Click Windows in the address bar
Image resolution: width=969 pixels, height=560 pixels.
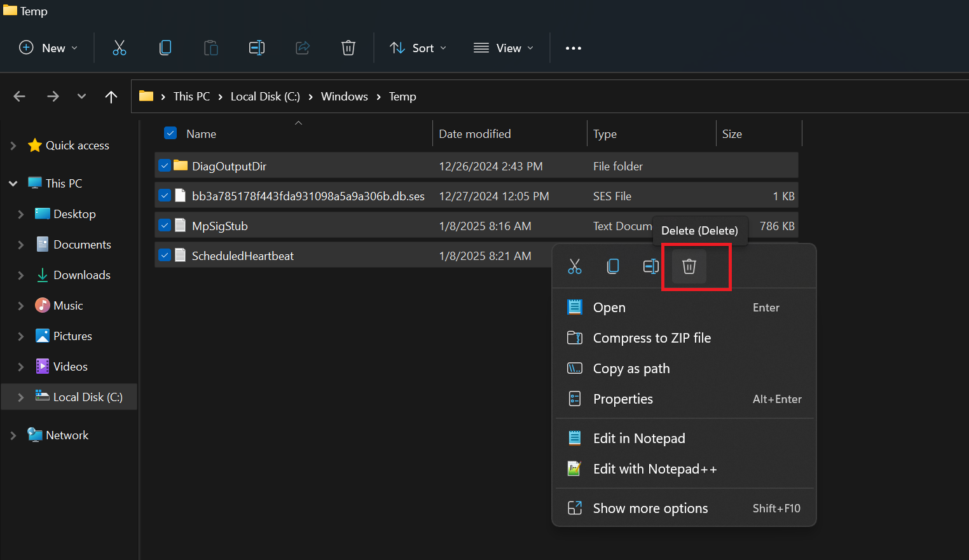(344, 97)
